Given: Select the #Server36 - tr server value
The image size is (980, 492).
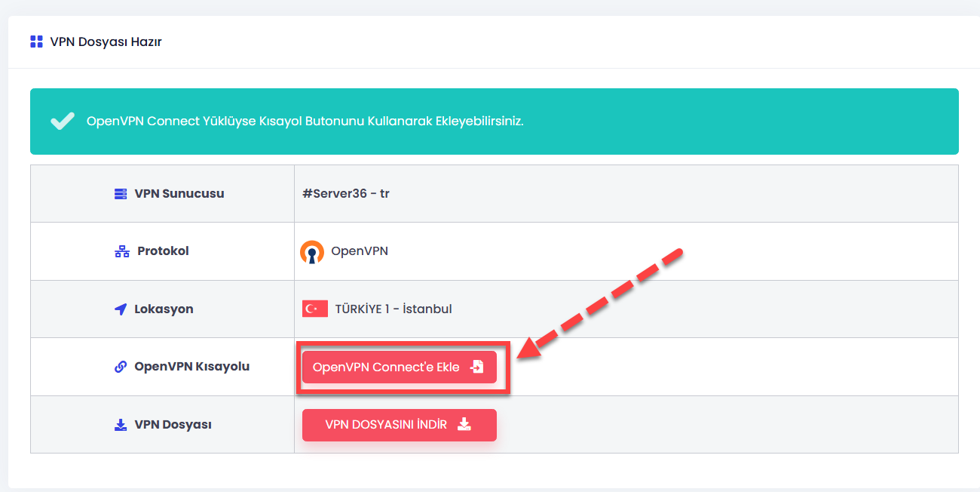Looking at the screenshot, I should [x=346, y=194].
